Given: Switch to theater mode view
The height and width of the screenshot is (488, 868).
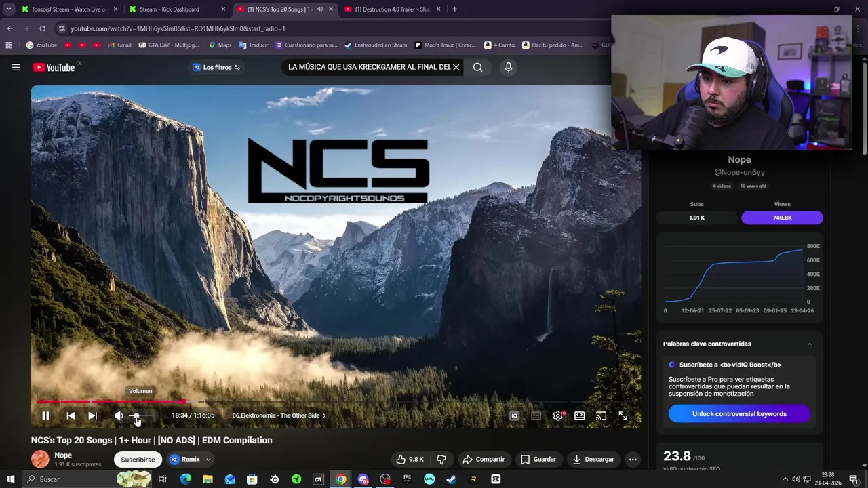Looking at the screenshot, I should [x=579, y=415].
